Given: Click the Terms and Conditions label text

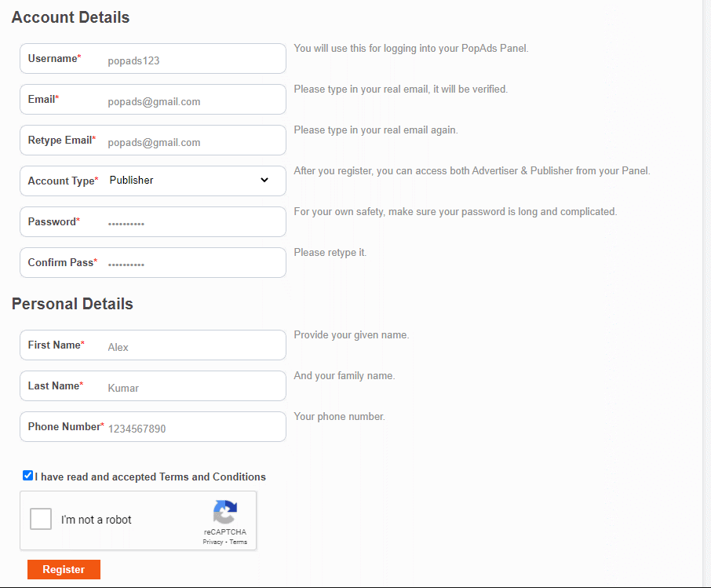Looking at the screenshot, I should pyautogui.click(x=151, y=477).
